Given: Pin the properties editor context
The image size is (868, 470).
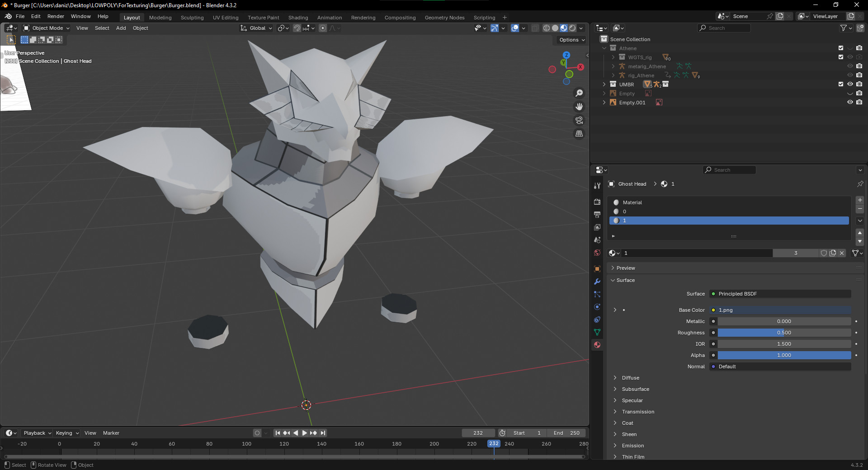Looking at the screenshot, I should (860, 184).
